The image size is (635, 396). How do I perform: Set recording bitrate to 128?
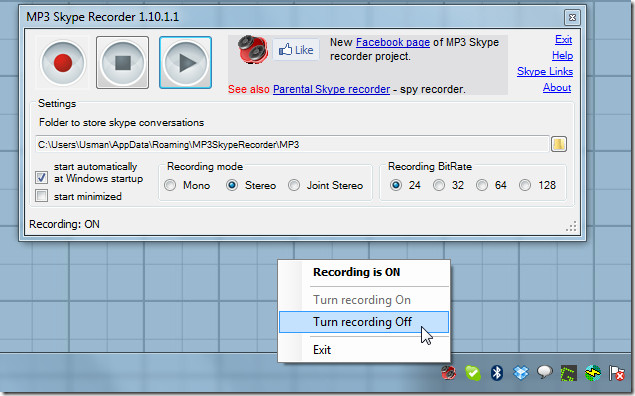point(525,185)
